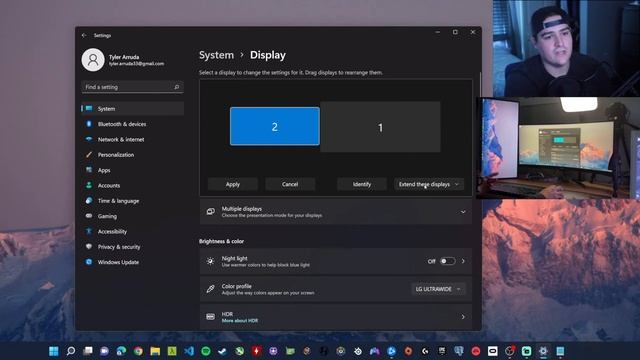Image resolution: width=640 pixels, height=360 pixels.
Task: Click the HDR icon
Action: (211, 317)
